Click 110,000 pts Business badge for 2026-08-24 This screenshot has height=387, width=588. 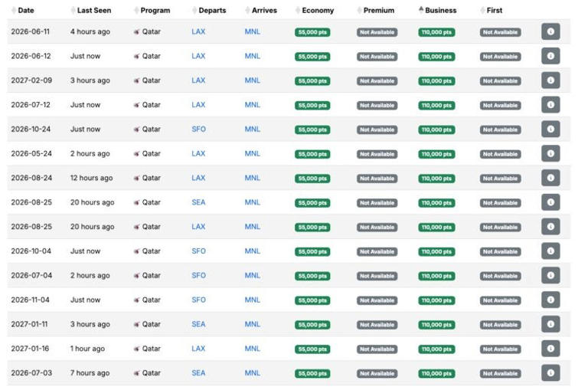point(436,179)
